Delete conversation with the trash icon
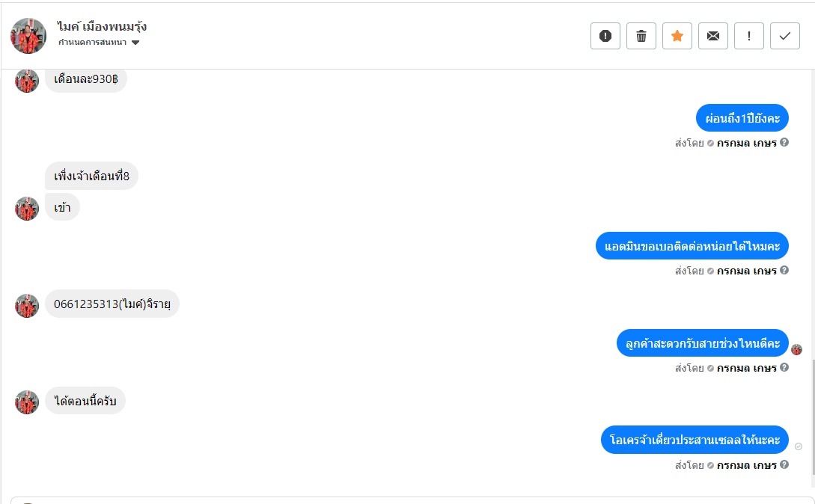Screen dimensions: 815x504 coord(641,36)
